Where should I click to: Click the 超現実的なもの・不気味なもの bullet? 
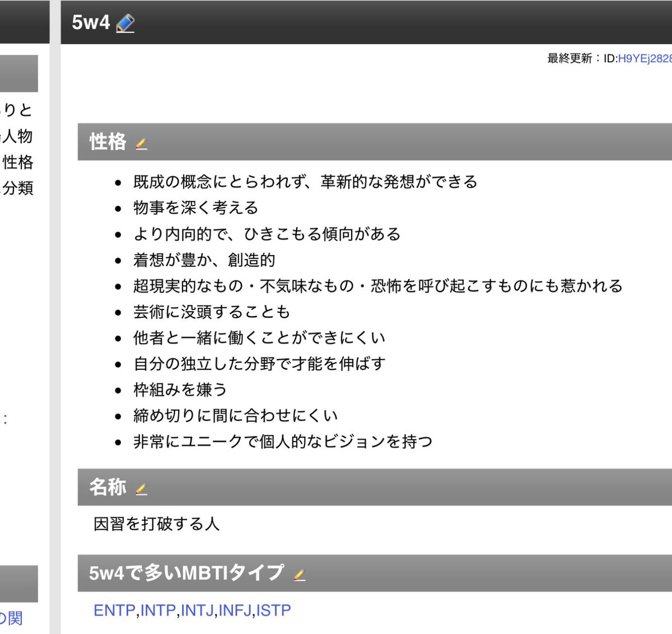pyautogui.click(x=378, y=286)
